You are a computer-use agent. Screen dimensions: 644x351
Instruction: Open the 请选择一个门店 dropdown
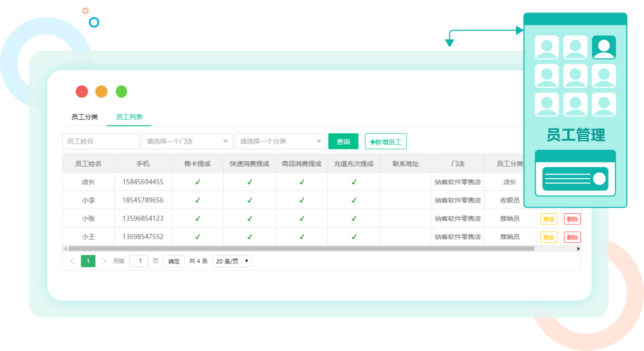pos(187,141)
